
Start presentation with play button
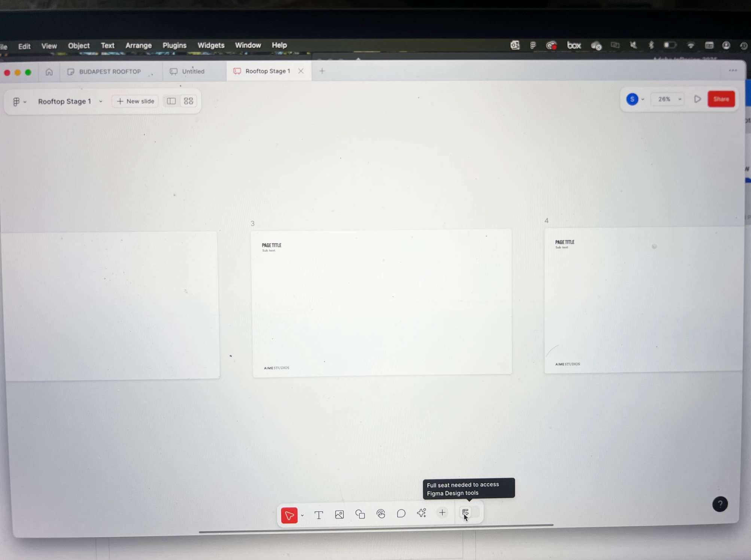pos(697,99)
